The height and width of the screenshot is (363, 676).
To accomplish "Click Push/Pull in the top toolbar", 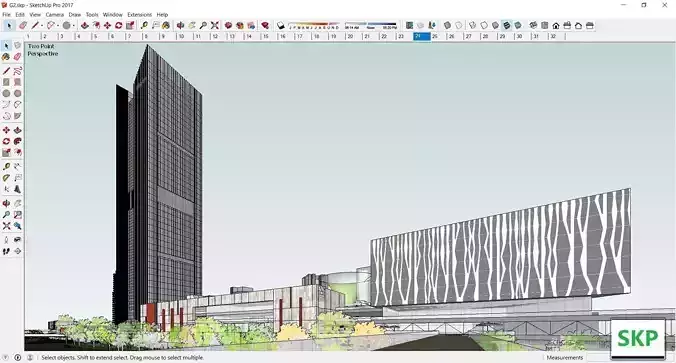I will [84, 25].
